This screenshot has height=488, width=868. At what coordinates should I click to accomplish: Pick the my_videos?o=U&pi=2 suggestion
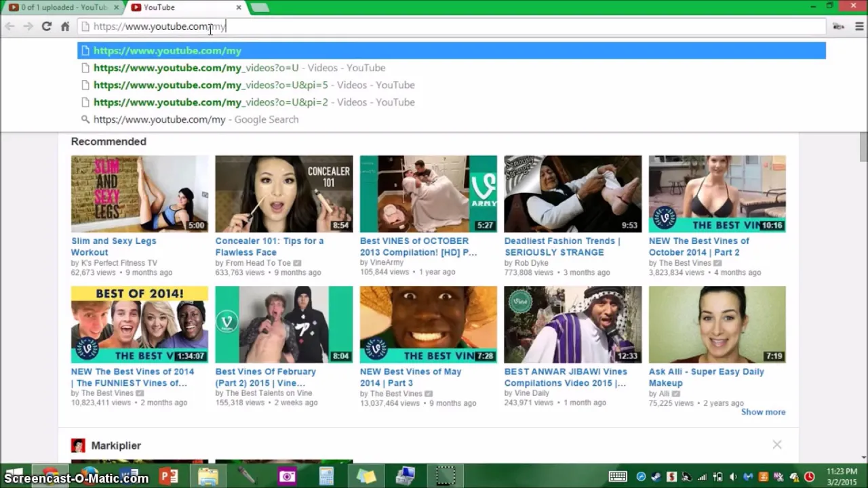tap(452, 102)
